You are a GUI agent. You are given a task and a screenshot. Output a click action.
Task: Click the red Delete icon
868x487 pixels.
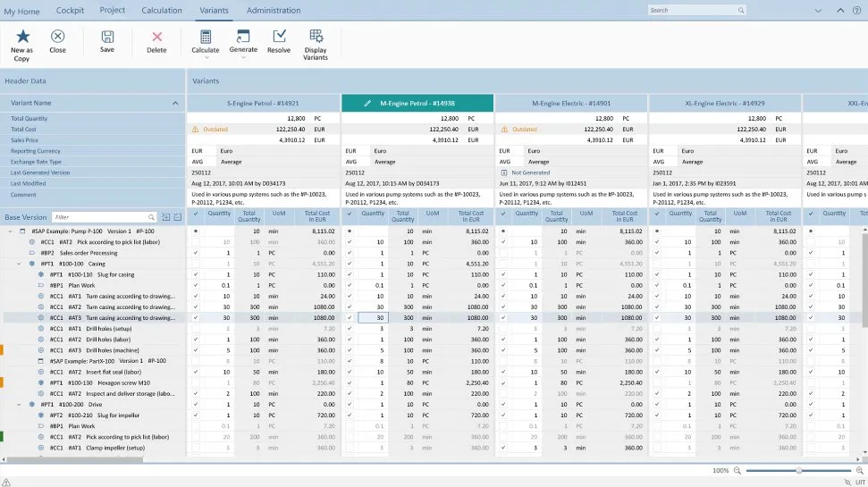coord(156,37)
